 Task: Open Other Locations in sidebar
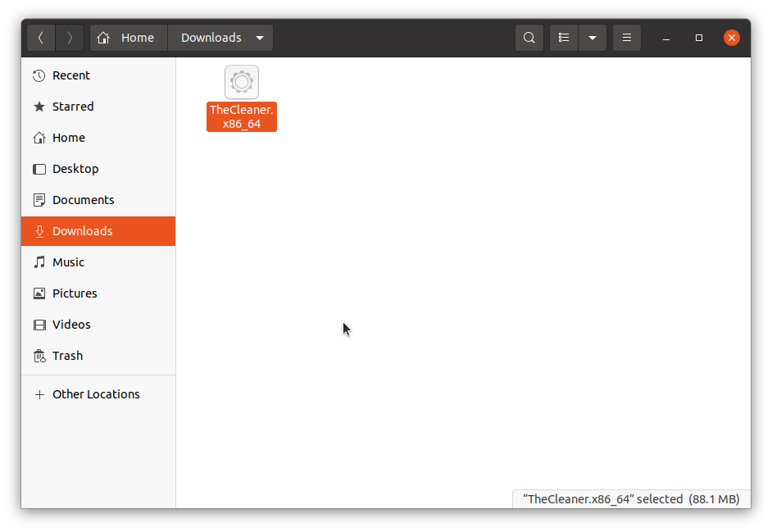click(98, 394)
